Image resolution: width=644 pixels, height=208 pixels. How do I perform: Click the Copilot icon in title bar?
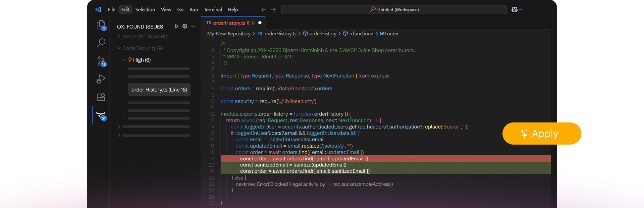[515, 10]
